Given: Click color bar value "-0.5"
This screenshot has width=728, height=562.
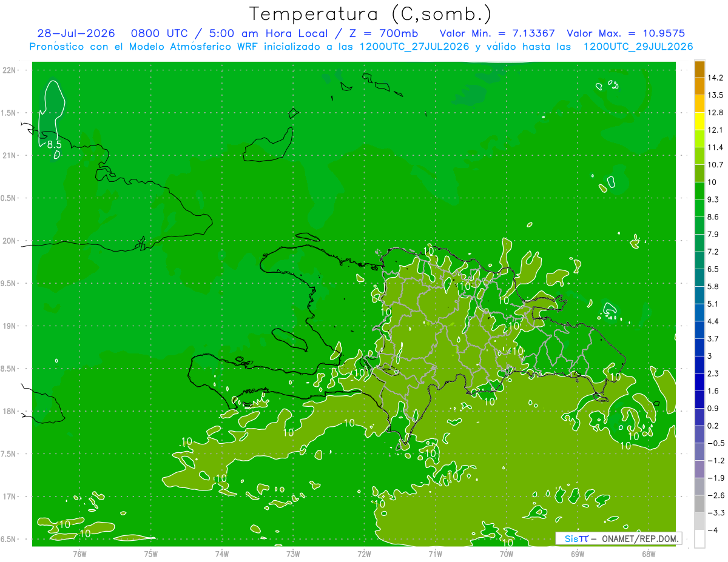Looking at the screenshot, I should 715,443.
